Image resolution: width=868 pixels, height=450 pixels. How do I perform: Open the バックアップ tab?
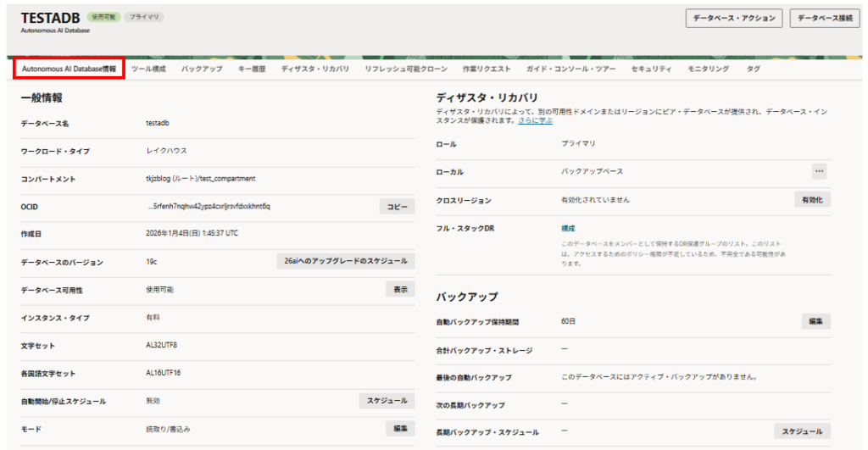[x=202, y=69]
